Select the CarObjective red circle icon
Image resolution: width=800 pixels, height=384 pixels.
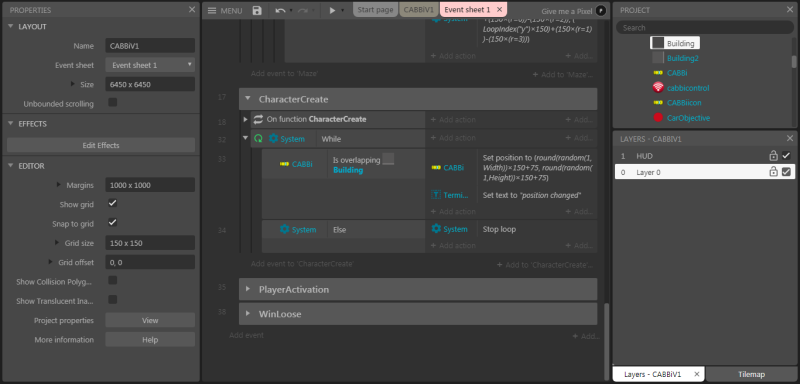(x=658, y=118)
